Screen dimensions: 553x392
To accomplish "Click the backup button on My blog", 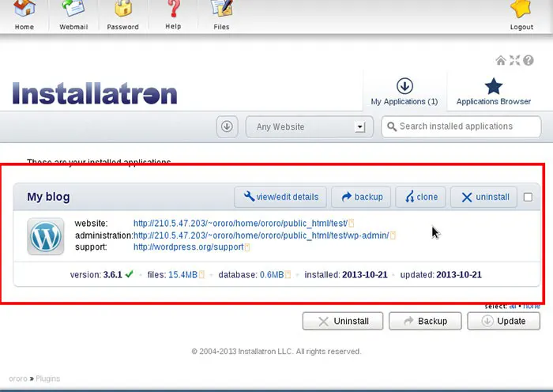I will pos(361,197).
